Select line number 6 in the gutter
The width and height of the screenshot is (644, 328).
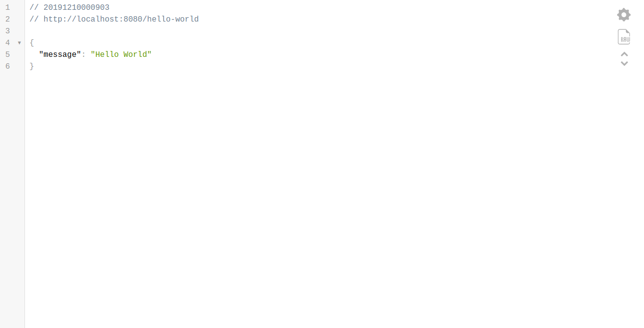(7, 66)
